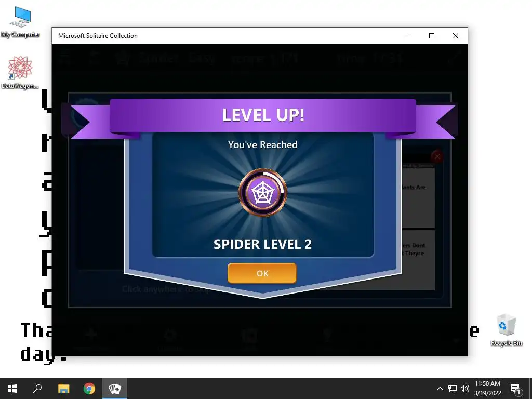Maximize the Microsoft Solitaire Collection window
The image size is (532, 399).
tap(432, 36)
